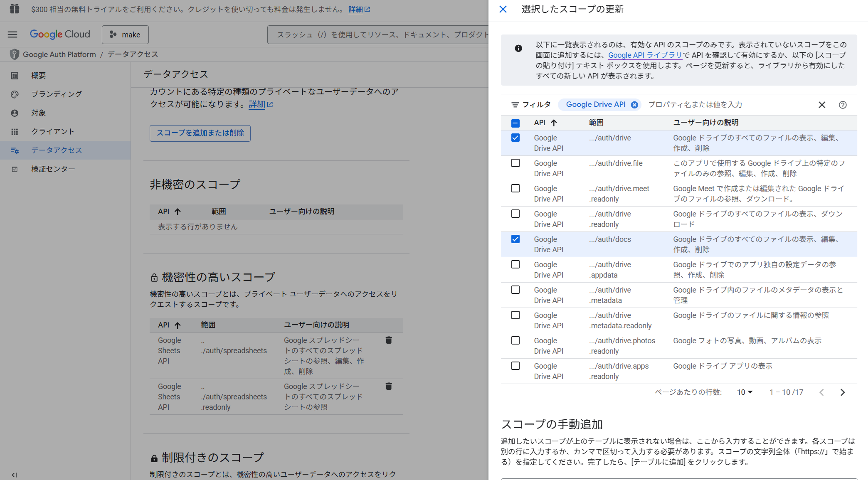Check the drive.metadata scope checkbox
This screenshot has height=480, width=868.
pos(515,290)
